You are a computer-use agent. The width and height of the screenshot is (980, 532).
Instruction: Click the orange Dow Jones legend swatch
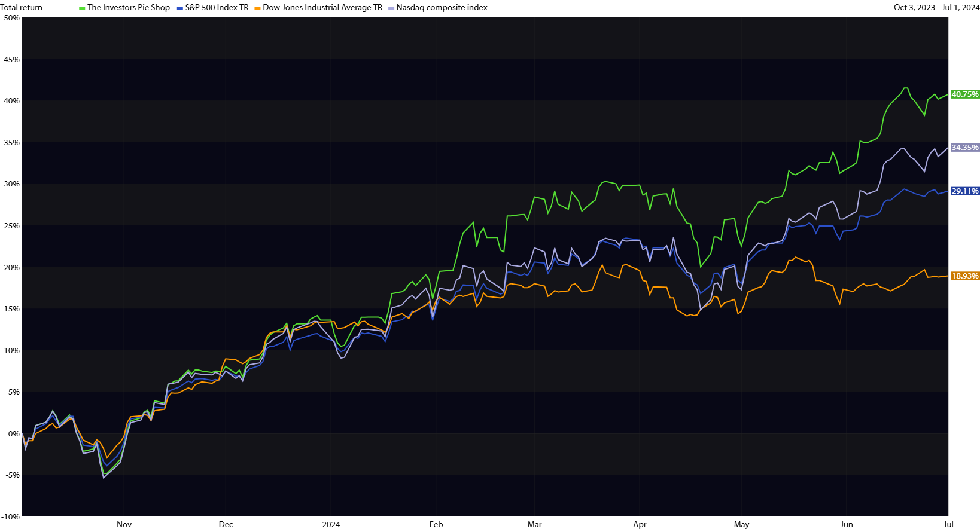257,8
